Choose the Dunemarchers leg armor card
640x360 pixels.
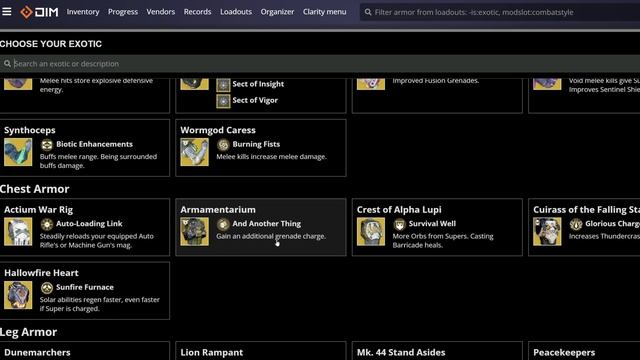pyautogui.click(x=84, y=351)
